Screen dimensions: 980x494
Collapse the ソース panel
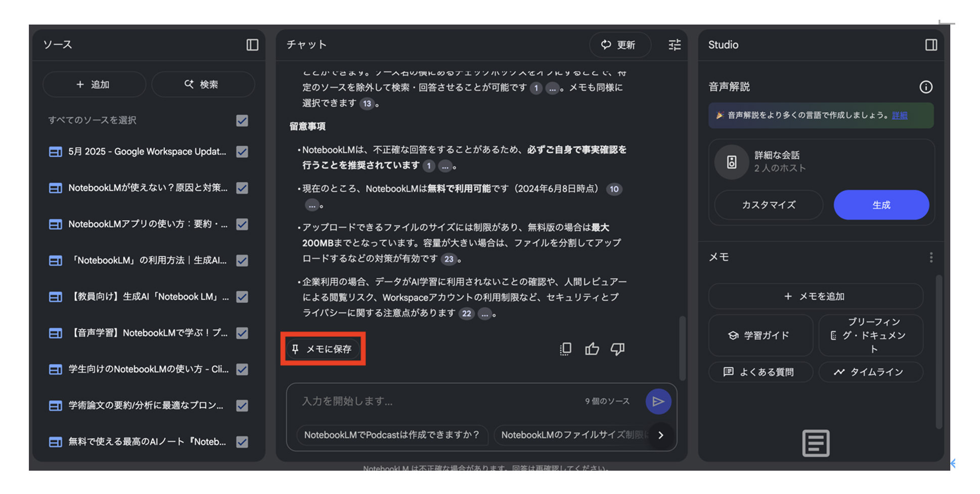point(253,45)
